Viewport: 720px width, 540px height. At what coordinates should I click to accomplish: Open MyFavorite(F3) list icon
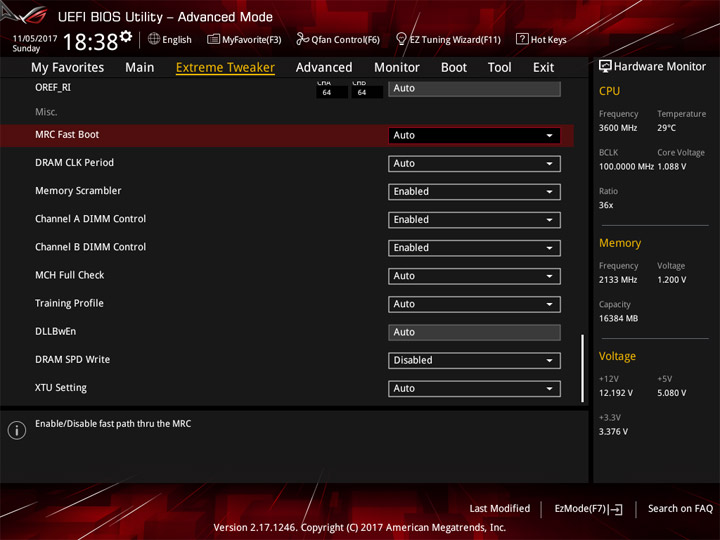(x=213, y=39)
